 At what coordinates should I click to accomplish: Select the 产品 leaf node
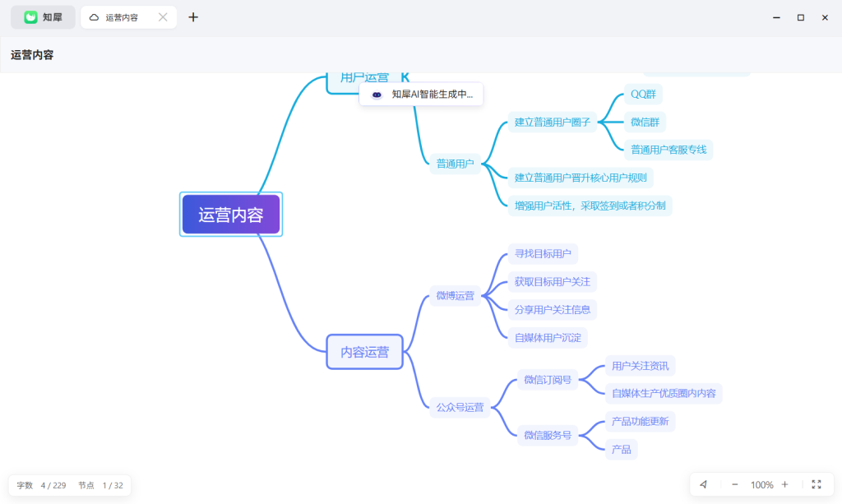point(622,449)
